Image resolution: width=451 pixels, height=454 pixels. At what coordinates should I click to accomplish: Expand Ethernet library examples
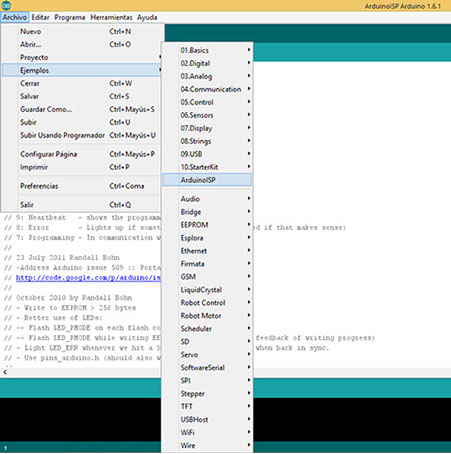pos(207,251)
